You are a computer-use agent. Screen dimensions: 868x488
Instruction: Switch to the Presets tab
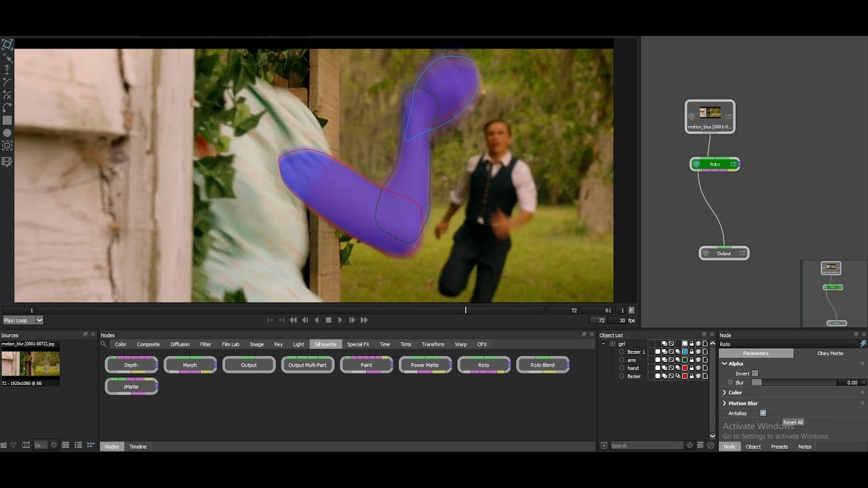click(779, 447)
